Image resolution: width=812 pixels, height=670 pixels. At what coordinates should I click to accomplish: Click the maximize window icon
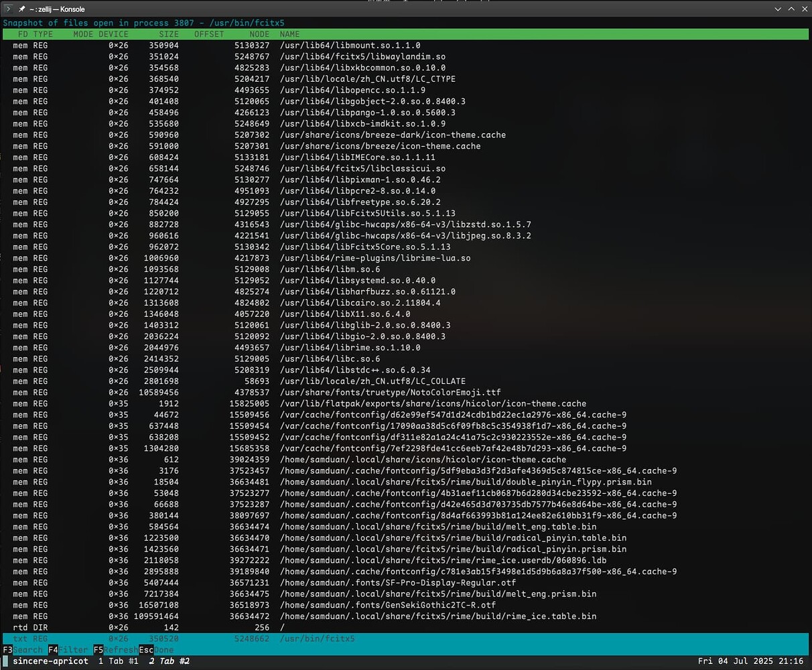[x=791, y=9]
